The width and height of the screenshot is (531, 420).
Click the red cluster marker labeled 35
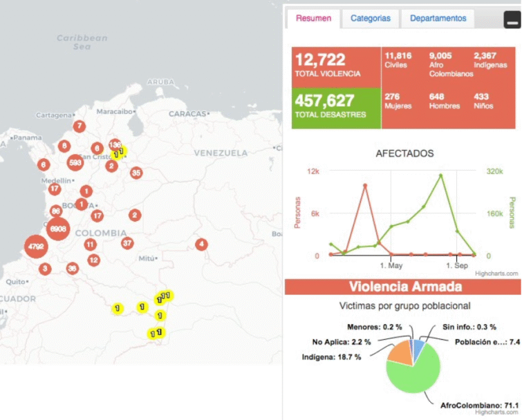pyautogui.click(x=136, y=173)
